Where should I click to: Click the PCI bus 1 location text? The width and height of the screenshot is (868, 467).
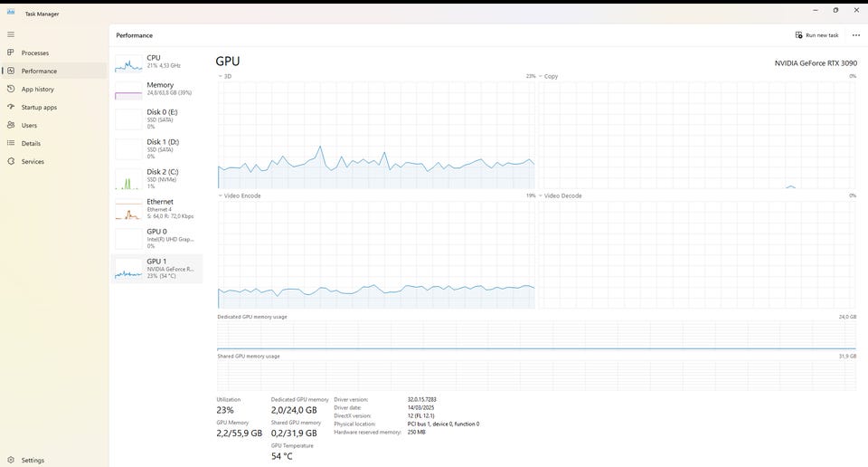click(x=443, y=424)
